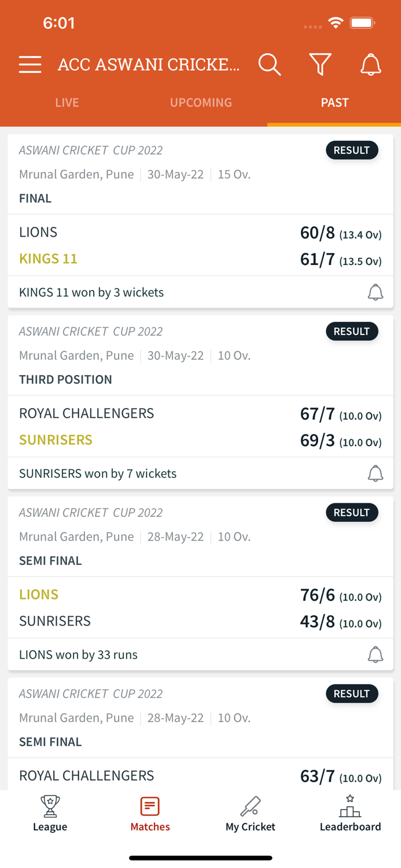
Task: Toggle reminder bell for Kings 11 final
Action: click(x=376, y=292)
